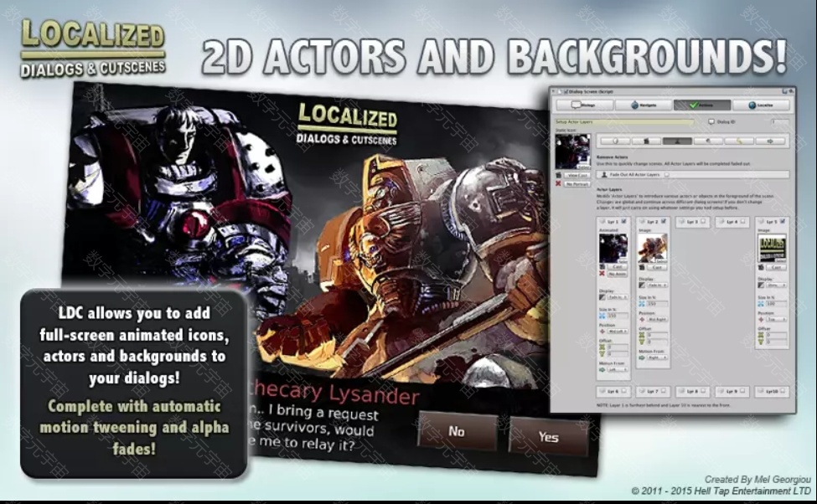This screenshot has height=504, width=817.
Task: Open the Dialogs tab with speech bubble
Action: tap(585, 105)
